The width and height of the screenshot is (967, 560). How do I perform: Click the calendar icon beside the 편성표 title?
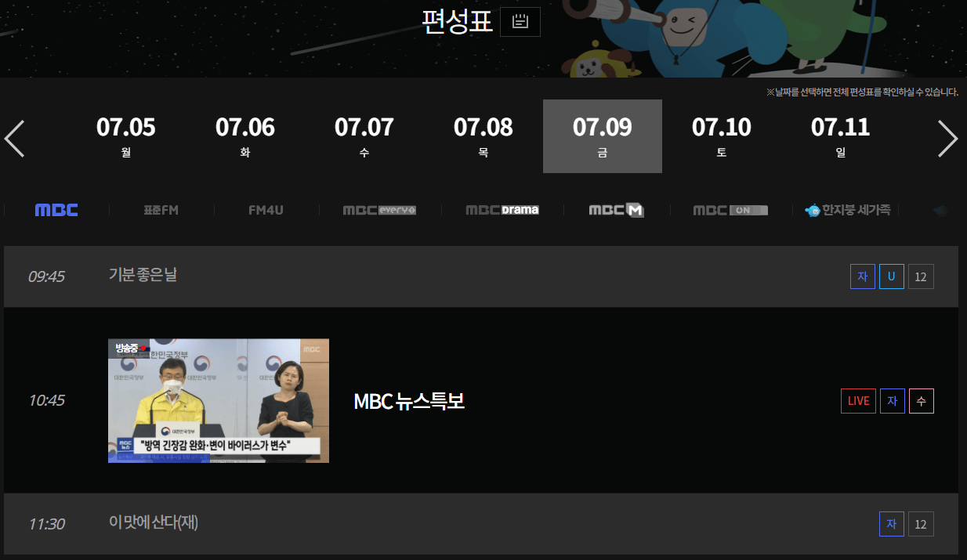(520, 21)
